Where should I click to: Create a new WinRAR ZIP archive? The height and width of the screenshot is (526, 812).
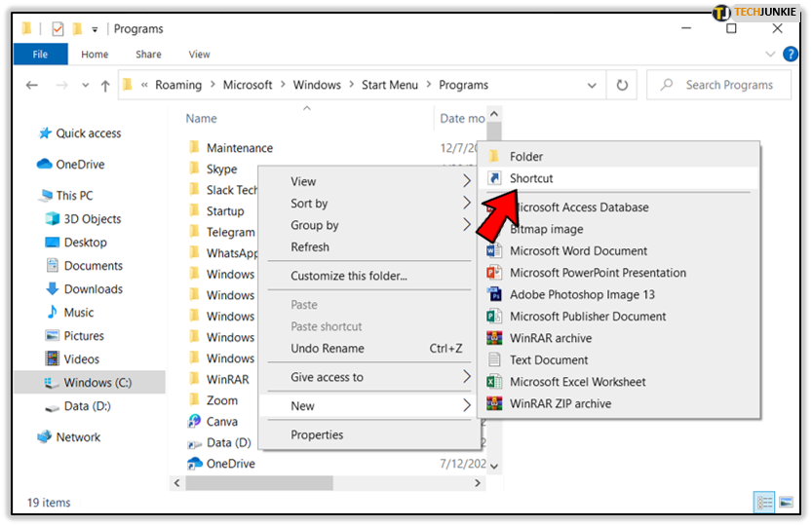click(619, 403)
